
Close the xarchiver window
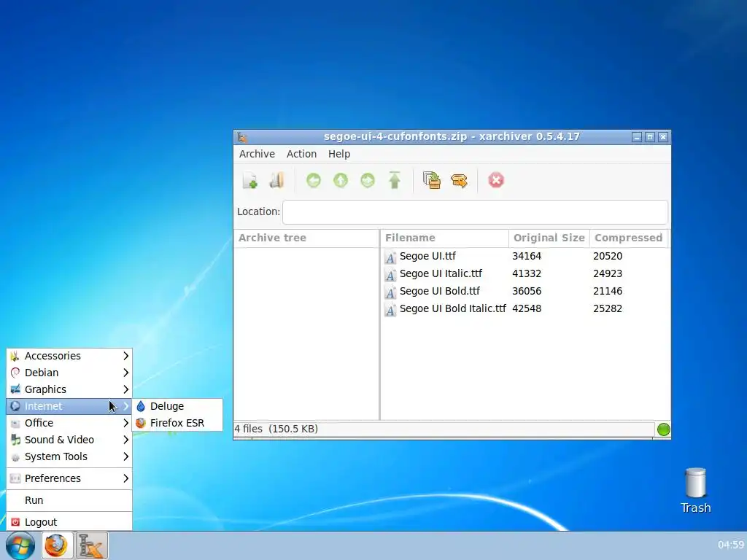663,137
